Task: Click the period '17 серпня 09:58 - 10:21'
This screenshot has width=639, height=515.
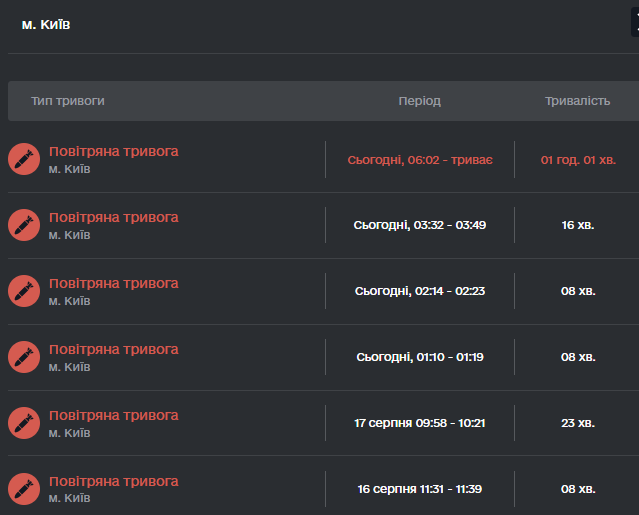Action: (420, 423)
